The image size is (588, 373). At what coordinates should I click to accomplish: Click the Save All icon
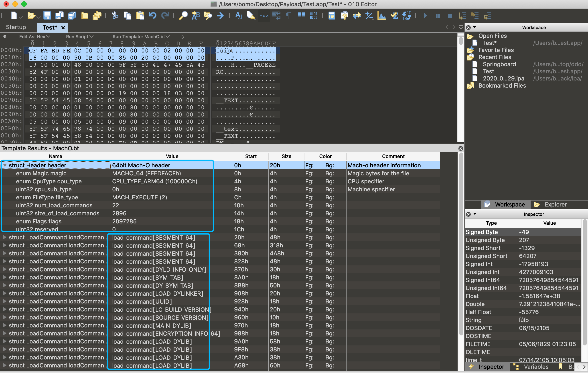point(72,16)
